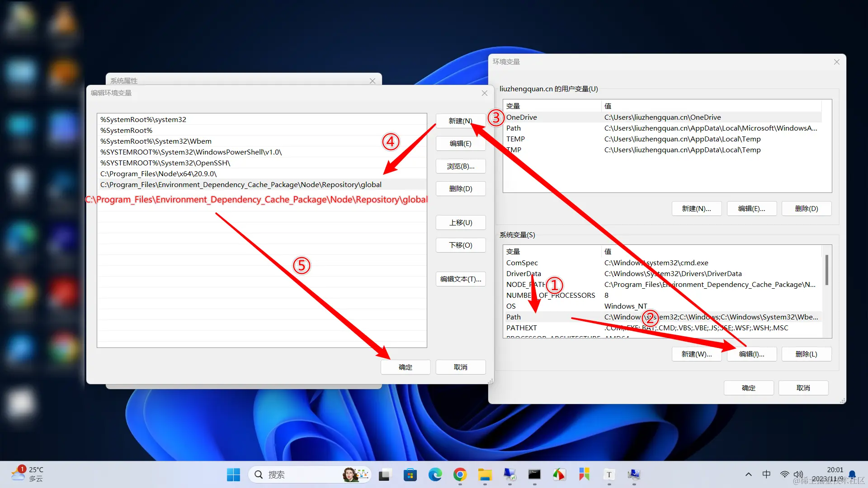Open Microsoft Edge from taskbar
Viewport: 868px width, 488px height.
coord(435,474)
